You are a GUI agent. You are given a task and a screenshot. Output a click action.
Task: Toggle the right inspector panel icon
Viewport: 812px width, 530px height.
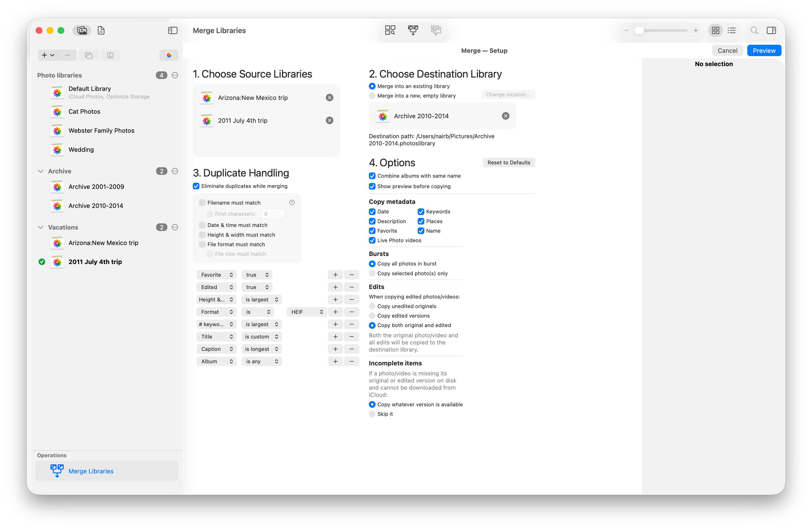tap(771, 31)
